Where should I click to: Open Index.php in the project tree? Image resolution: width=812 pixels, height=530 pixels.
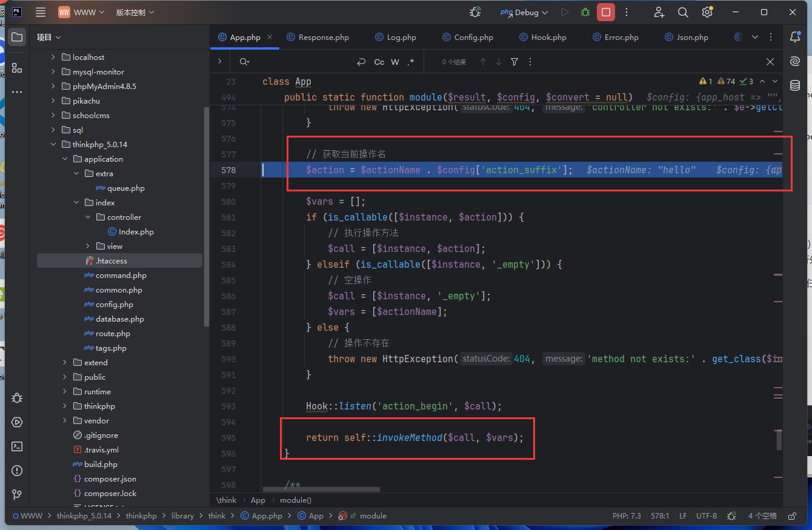(136, 231)
